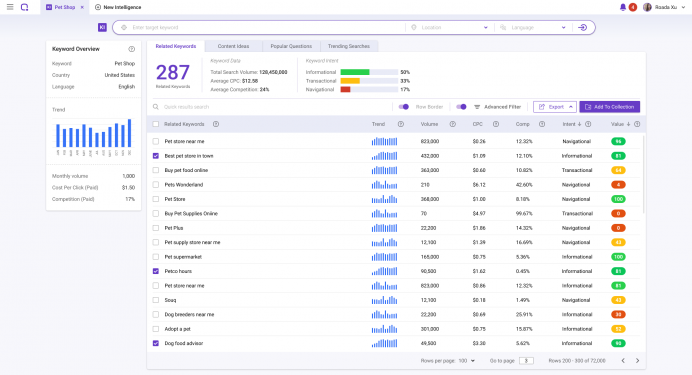Click the Transactional intent progress bar
The height and width of the screenshot is (375, 692).
[369, 81]
